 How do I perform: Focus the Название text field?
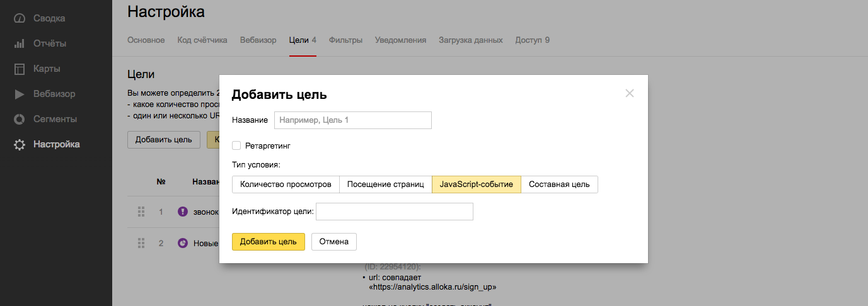(x=352, y=120)
